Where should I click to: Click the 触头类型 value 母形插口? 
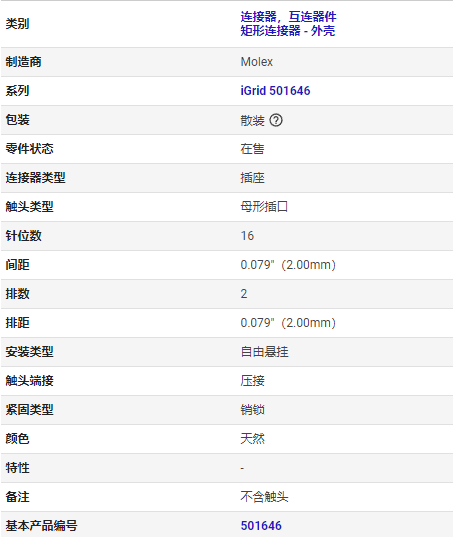coord(264,207)
